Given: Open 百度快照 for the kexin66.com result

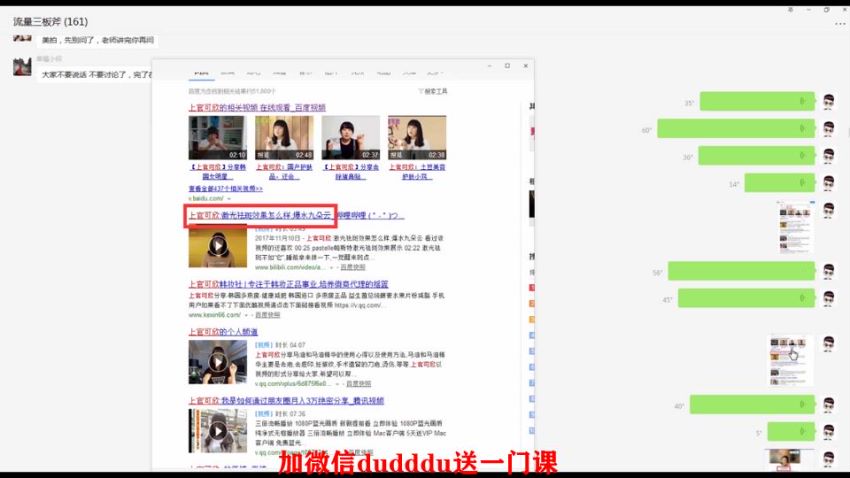Looking at the screenshot, I should (267, 315).
